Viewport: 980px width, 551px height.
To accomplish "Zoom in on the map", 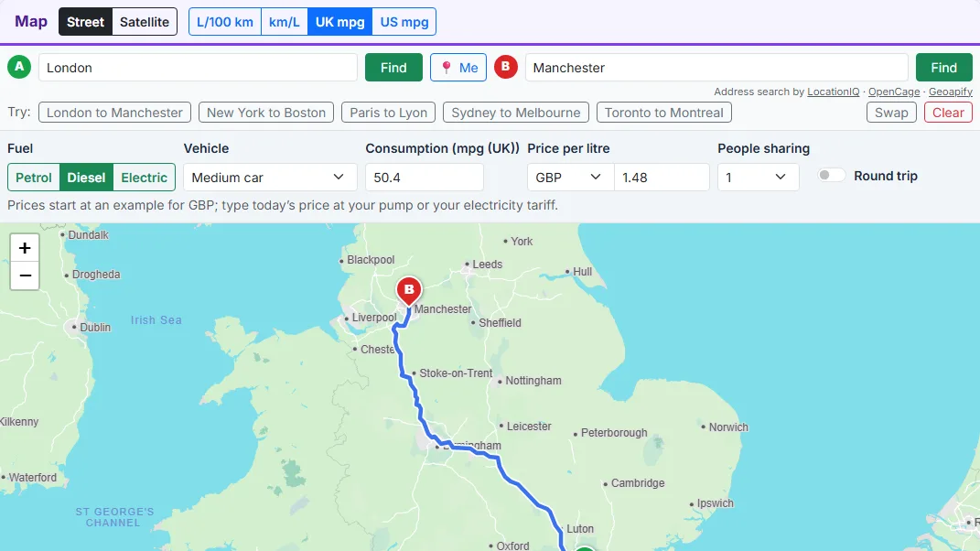I will (x=25, y=248).
